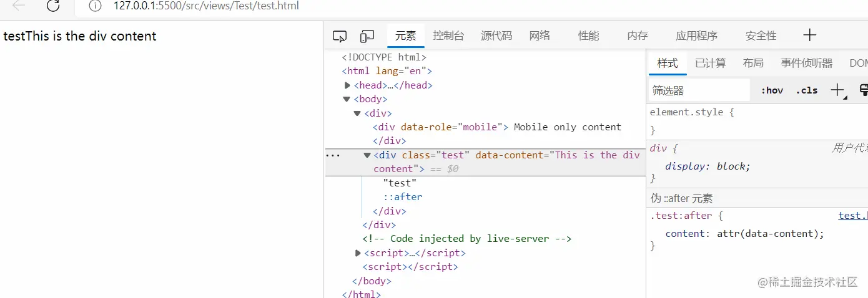Click the div selector in user agent rule
The width and height of the screenshot is (868, 298).
[658, 148]
